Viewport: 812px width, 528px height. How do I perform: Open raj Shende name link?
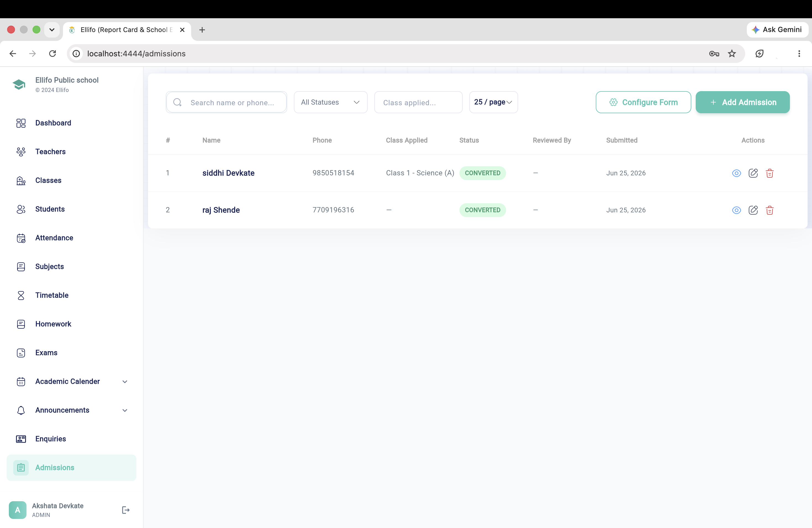coord(221,210)
